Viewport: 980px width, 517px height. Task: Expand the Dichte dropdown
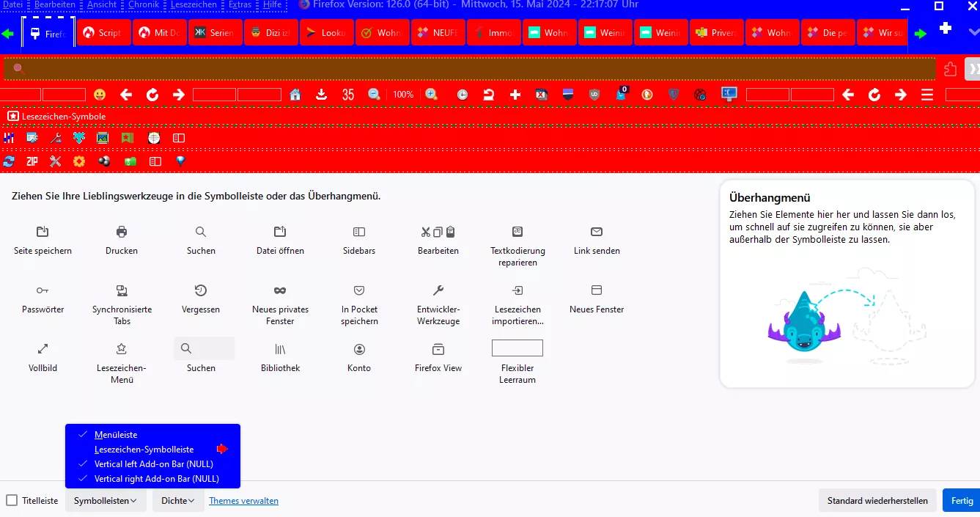coord(178,501)
